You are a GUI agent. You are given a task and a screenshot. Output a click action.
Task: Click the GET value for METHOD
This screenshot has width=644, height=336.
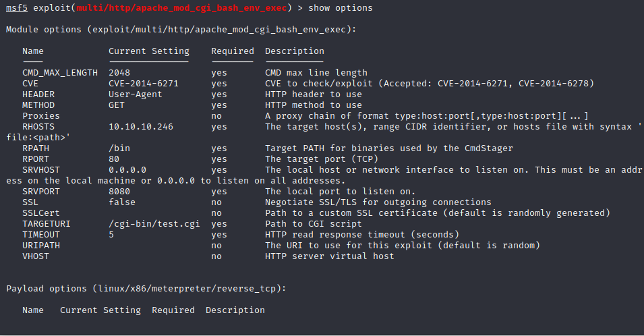116,105
